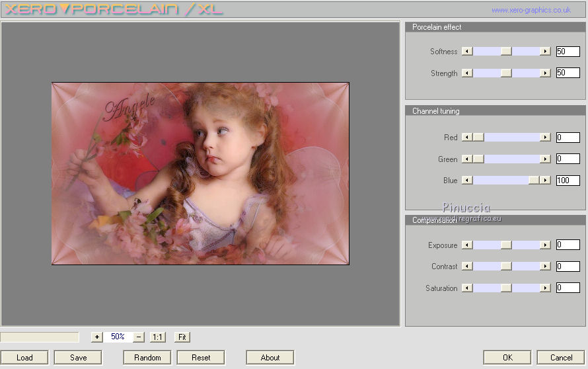Viewport: 588px width, 369px height.
Task: Click the right arrow of Saturation slider
Action: point(545,288)
